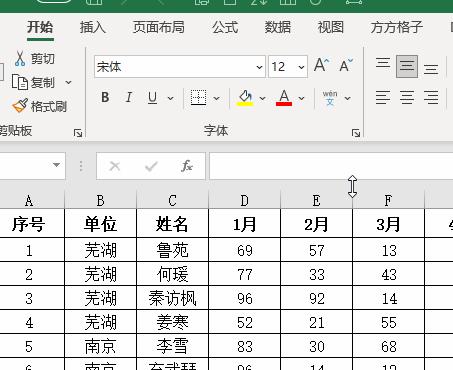
Task: Select the 姓名 header cell
Action: [x=172, y=224]
